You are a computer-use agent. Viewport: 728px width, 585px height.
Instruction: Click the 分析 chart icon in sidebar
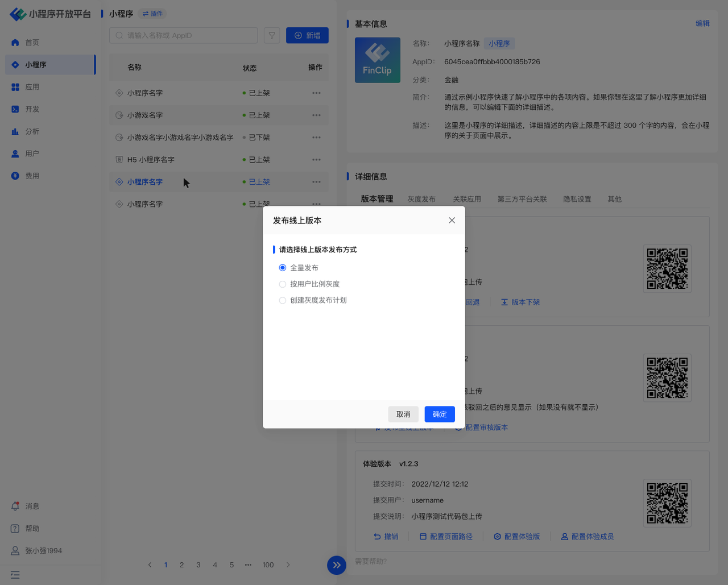(x=15, y=131)
